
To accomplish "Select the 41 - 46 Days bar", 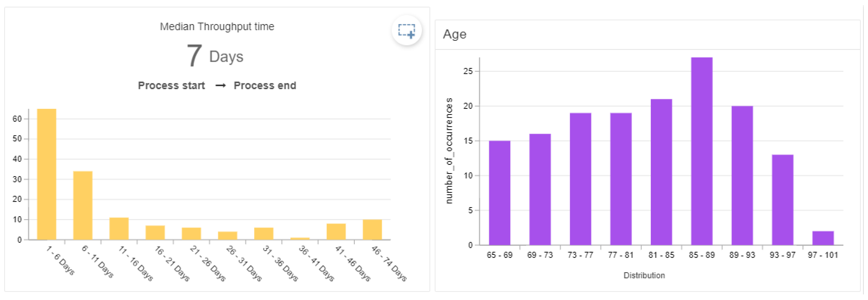I will click(336, 231).
